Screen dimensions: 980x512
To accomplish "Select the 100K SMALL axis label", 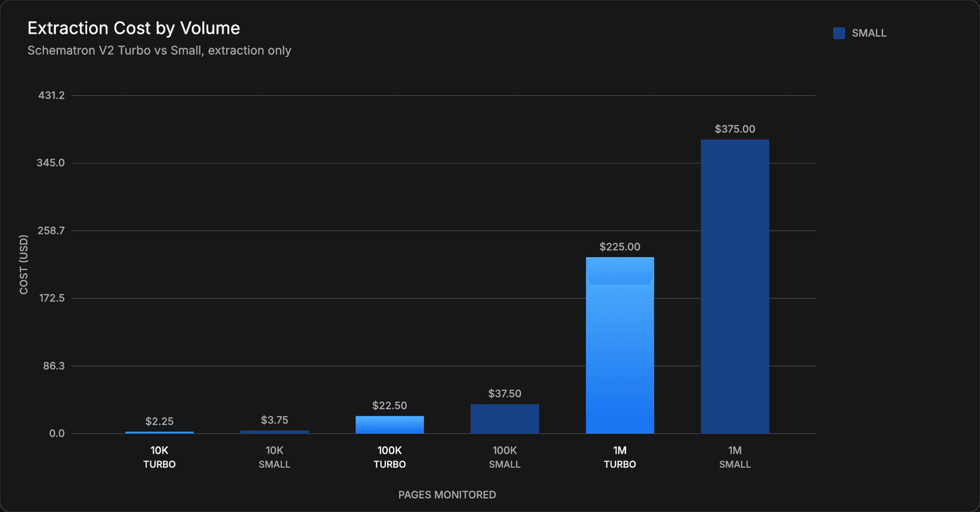I will tap(505, 457).
